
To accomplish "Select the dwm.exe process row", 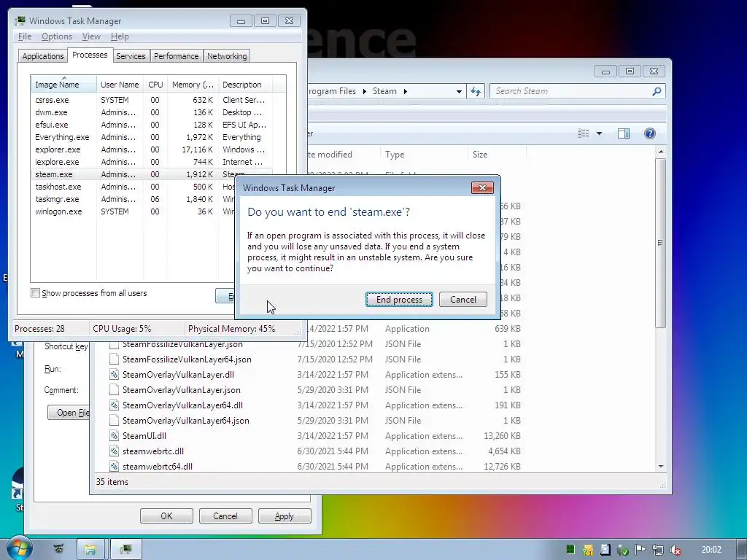I will pyautogui.click(x=152, y=112).
